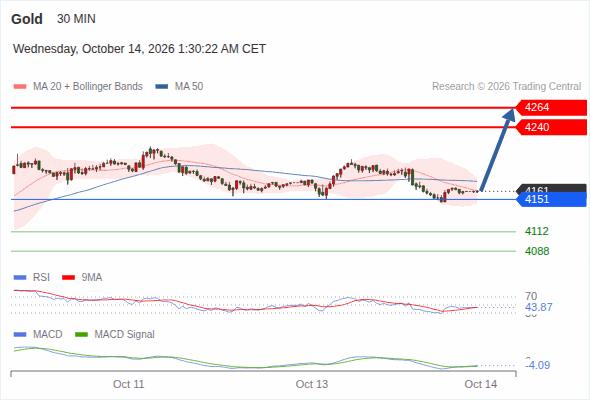This screenshot has height=400, width=590.
Task: Click the 'Research © 2026 Trading Central' credit
Action: pyautogui.click(x=506, y=87)
